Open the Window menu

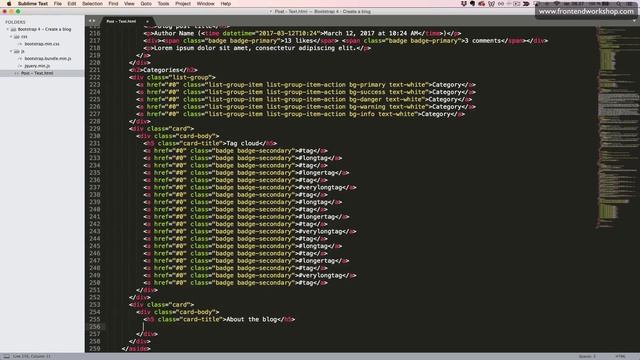[x=205, y=4]
